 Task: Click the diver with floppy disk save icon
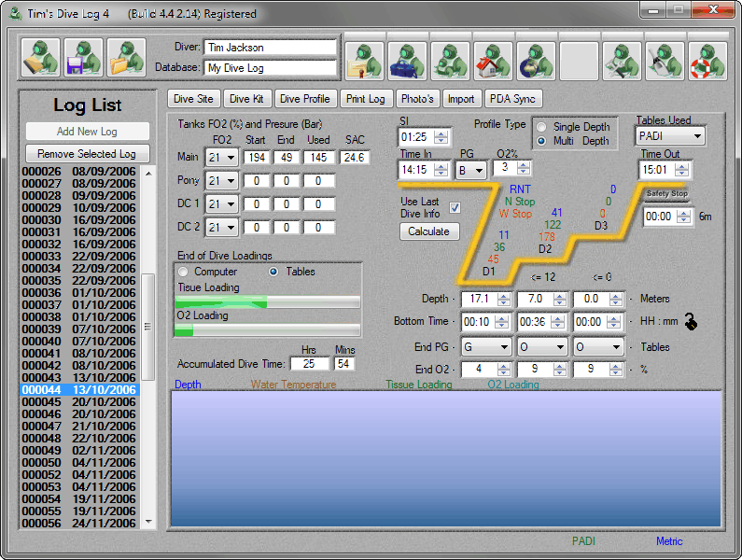[84, 58]
